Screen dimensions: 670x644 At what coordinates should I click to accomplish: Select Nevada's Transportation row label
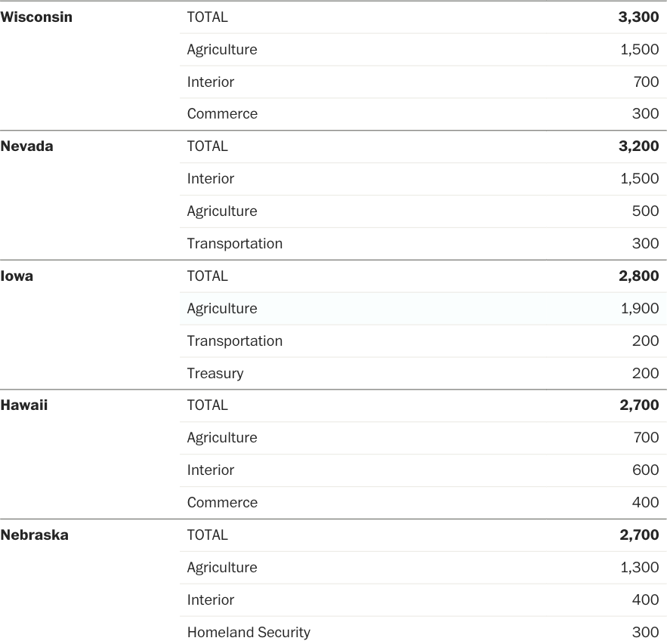pyautogui.click(x=235, y=244)
